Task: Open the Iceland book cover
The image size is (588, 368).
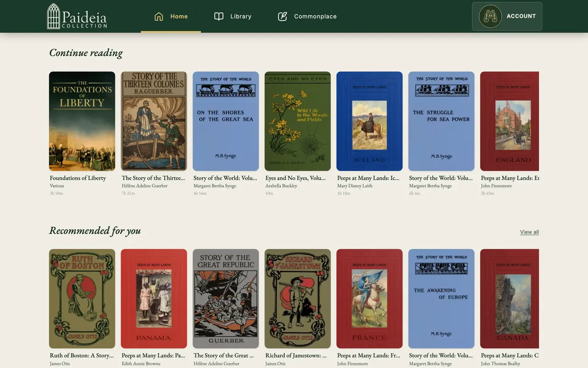Action: pos(369,121)
